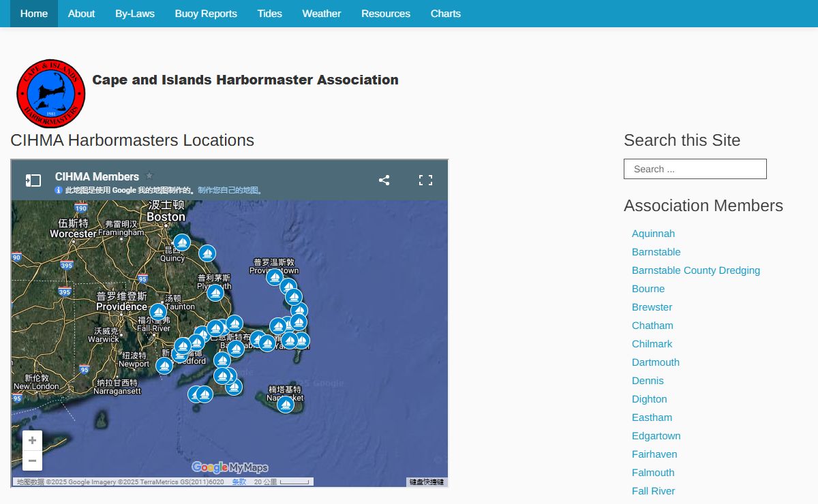This screenshot has width=818, height=504.
Task: Open the About page
Action: click(81, 14)
